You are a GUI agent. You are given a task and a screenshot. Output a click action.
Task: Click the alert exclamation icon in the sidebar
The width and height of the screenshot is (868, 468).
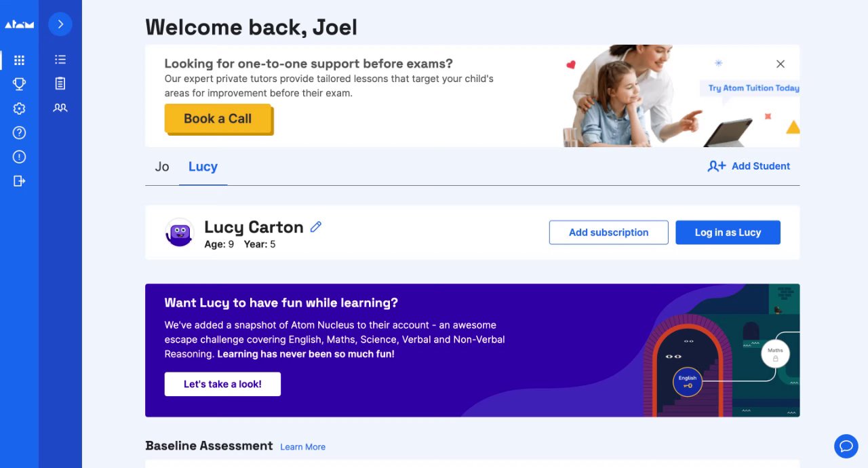tap(19, 157)
